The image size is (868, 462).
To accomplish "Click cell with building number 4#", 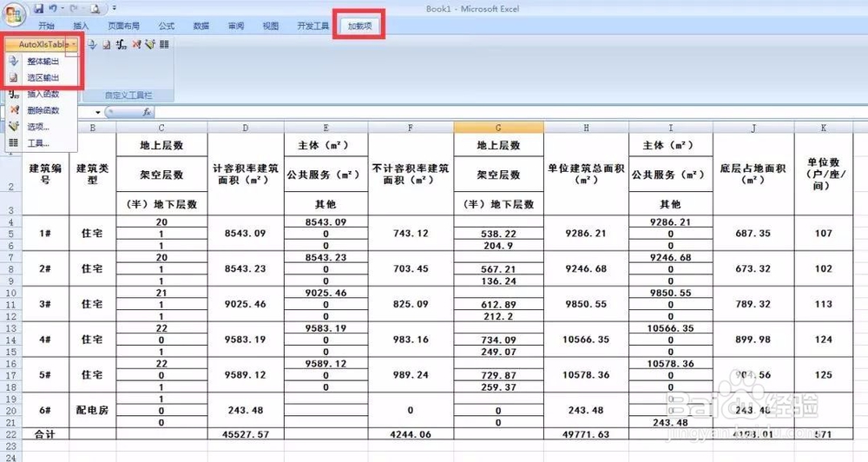I will coord(45,340).
